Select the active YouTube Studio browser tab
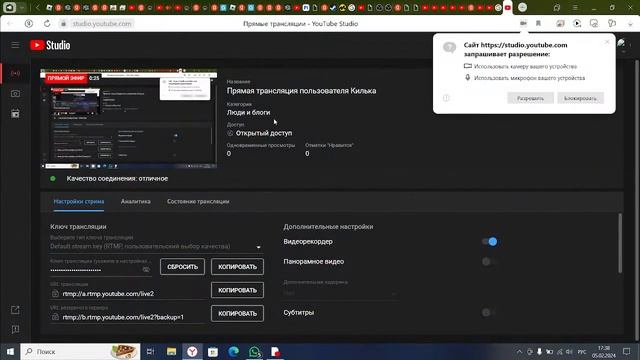 coord(508,7)
